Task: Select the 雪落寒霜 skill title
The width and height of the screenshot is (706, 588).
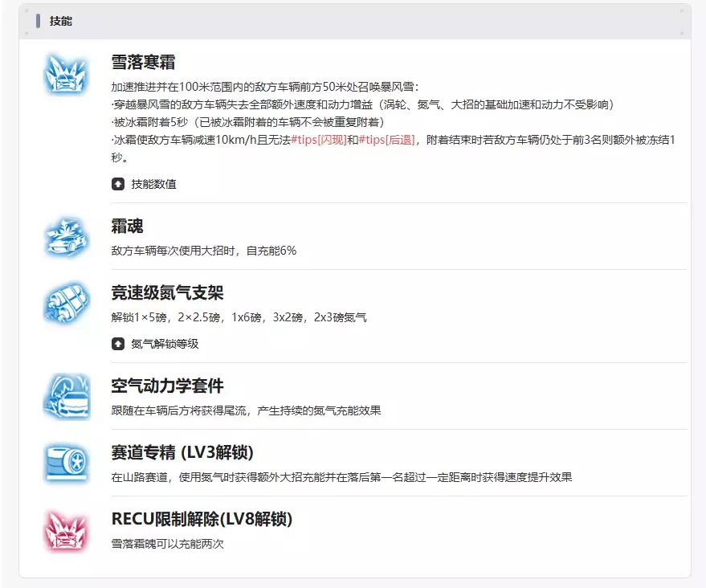Action: click(x=143, y=63)
